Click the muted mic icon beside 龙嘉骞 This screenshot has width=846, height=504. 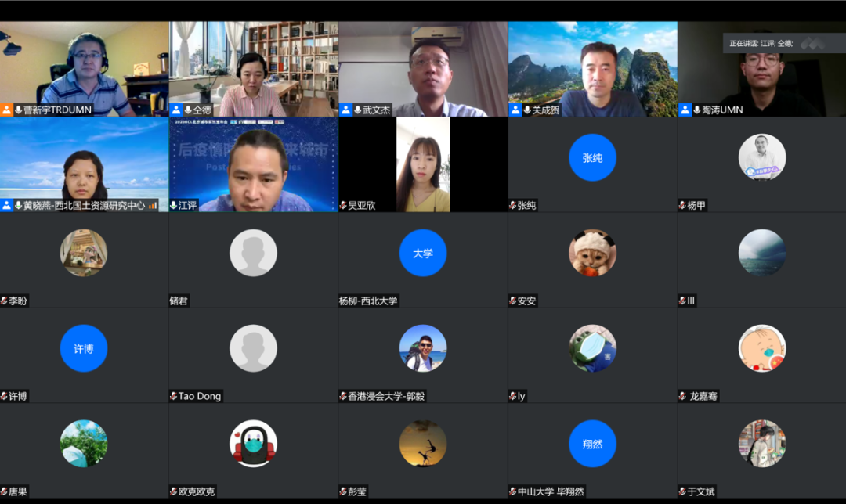[x=682, y=397]
